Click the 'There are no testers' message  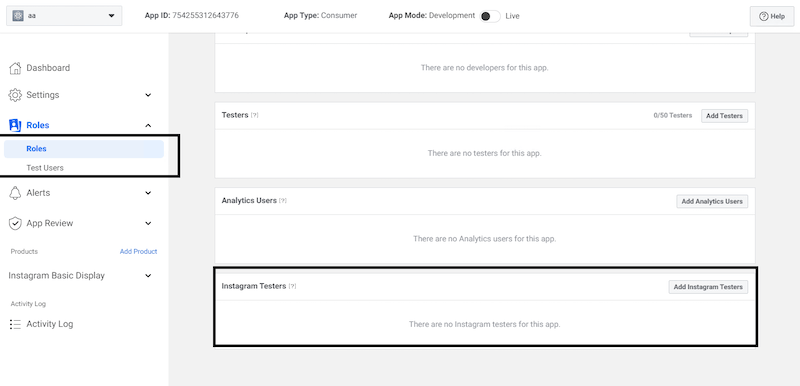pyautogui.click(x=485, y=153)
